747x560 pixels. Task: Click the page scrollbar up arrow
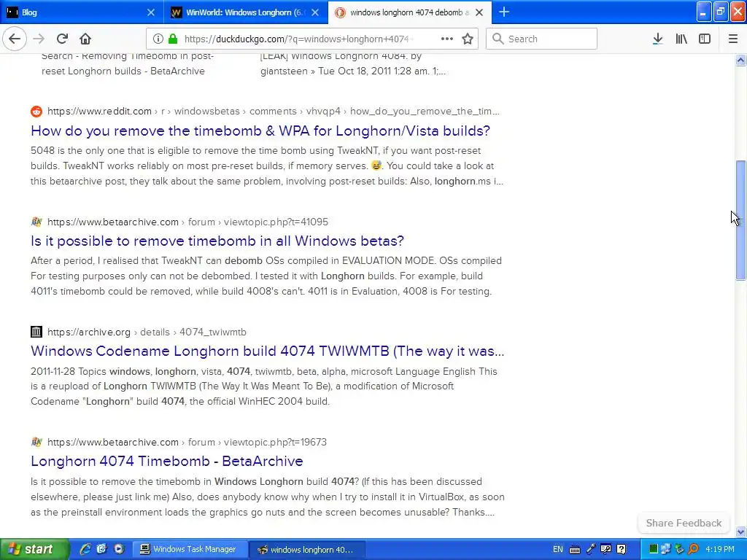pyautogui.click(x=740, y=60)
